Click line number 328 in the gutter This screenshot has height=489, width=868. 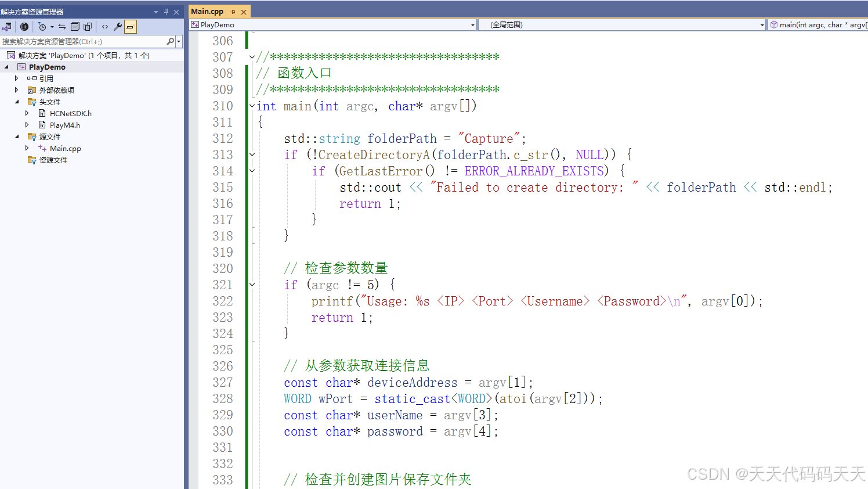[223, 398]
